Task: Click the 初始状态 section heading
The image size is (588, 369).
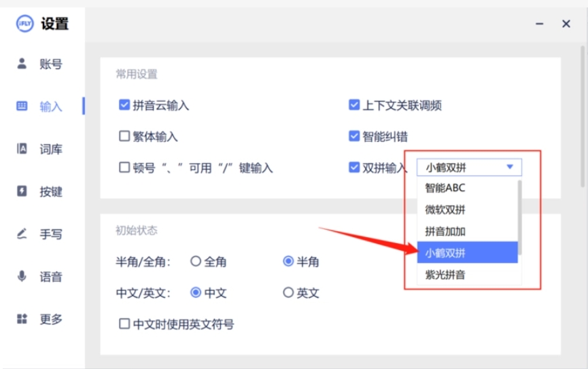Action: (137, 230)
